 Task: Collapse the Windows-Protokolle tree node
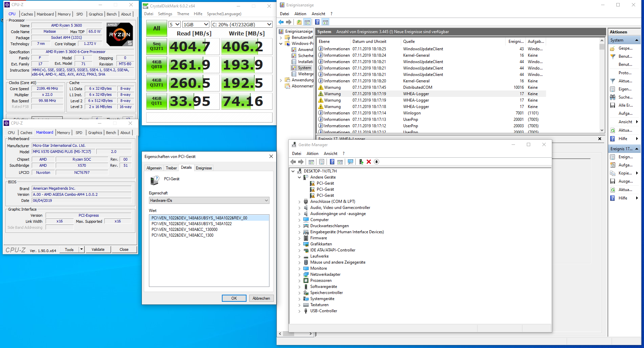tap(281, 44)
